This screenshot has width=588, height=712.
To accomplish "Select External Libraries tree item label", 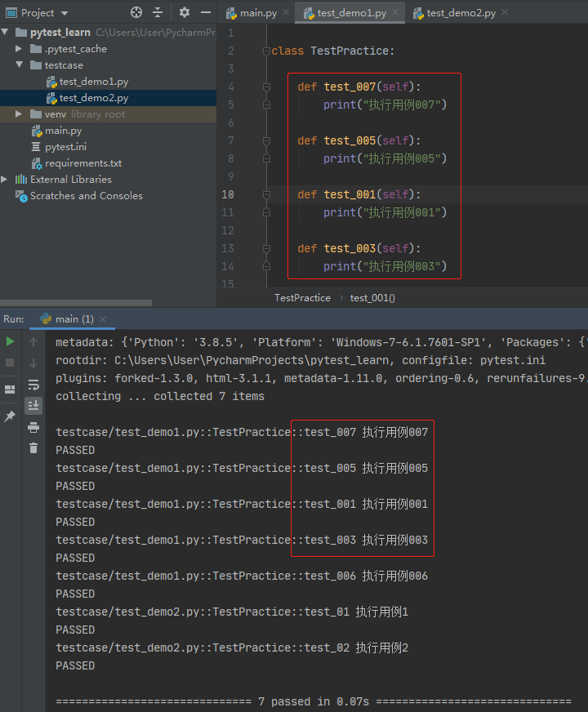I will click(x=71, y=180).
